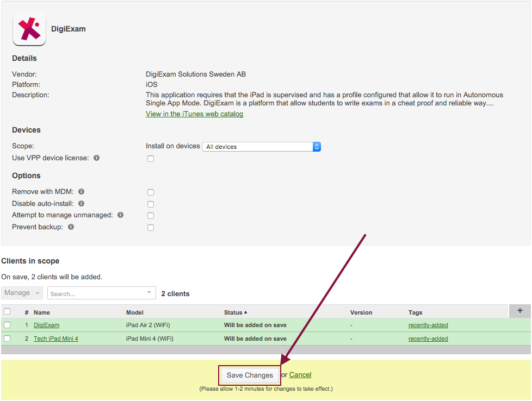Image resolution: width=532 pixels, height=401 pixels.
Task: Check the Remove with MDM option
Action: [151, 192]
